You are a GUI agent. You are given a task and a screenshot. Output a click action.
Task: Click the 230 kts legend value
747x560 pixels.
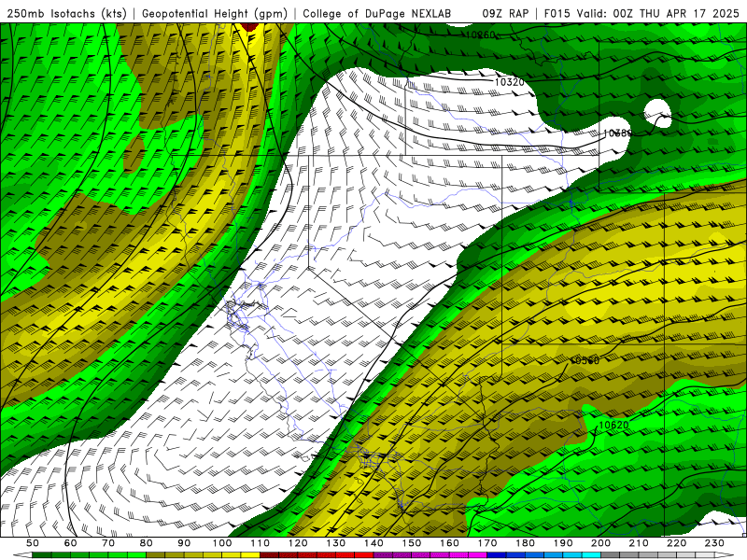714,543
